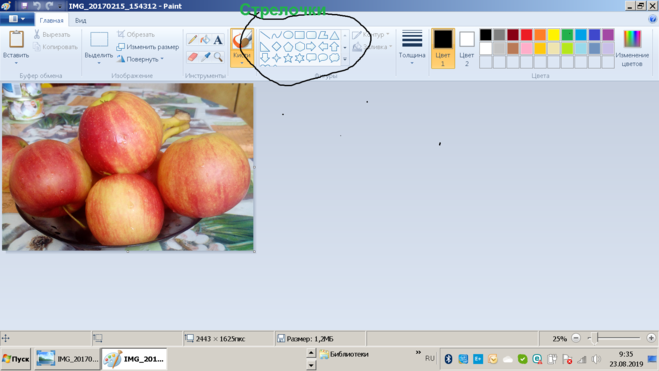Select the Color picker eyedropper tool

point(205,56)
